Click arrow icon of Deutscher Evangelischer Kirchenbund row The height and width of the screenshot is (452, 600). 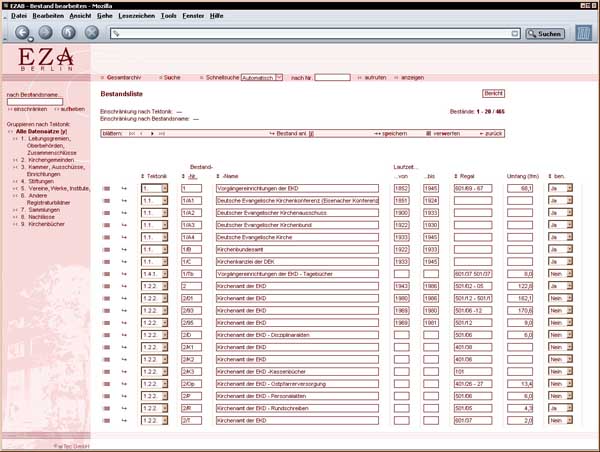(124, 225)
